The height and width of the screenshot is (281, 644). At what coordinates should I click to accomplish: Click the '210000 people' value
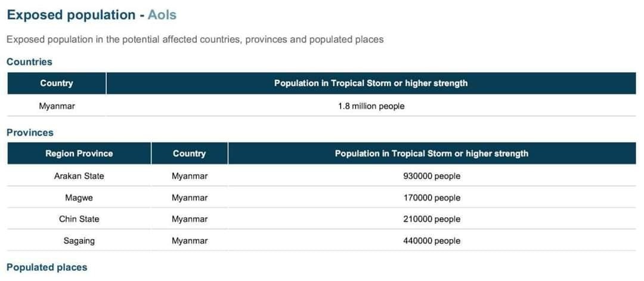point(432,219)
